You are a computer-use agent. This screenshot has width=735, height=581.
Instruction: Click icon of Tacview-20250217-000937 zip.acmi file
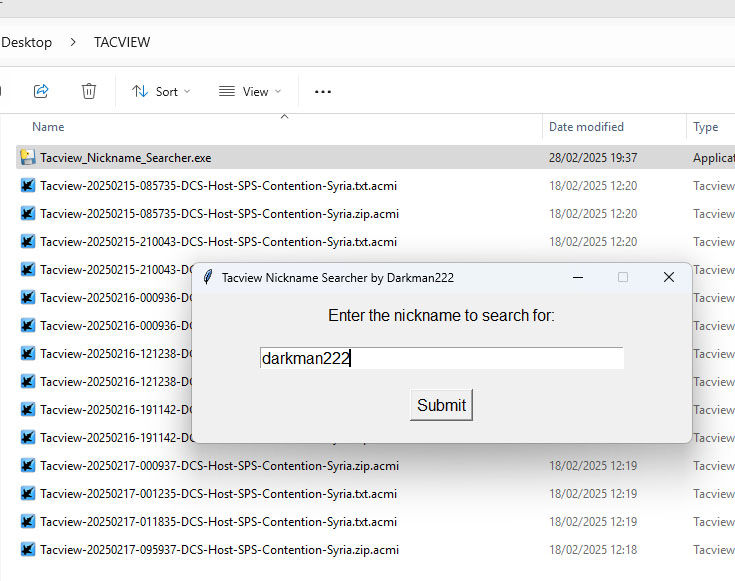coord(28,465)
